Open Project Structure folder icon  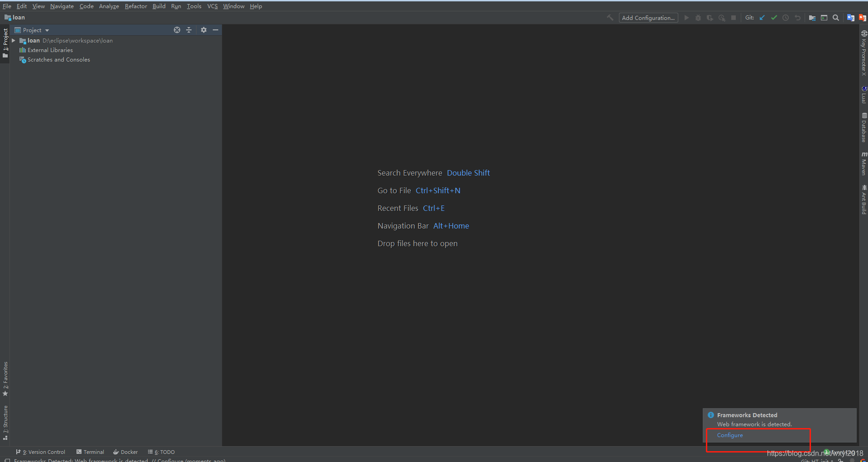tap(812, 18)
